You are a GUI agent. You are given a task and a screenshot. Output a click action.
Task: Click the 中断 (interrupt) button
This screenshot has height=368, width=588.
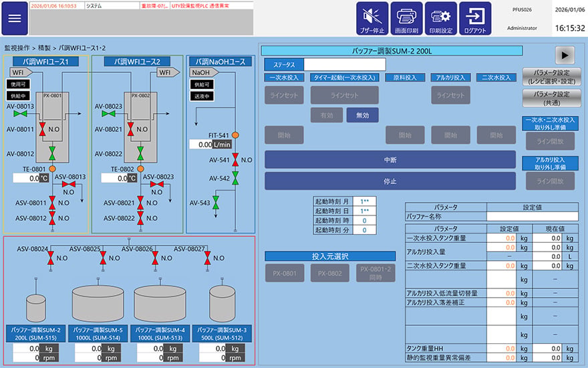tap(390, 160)
